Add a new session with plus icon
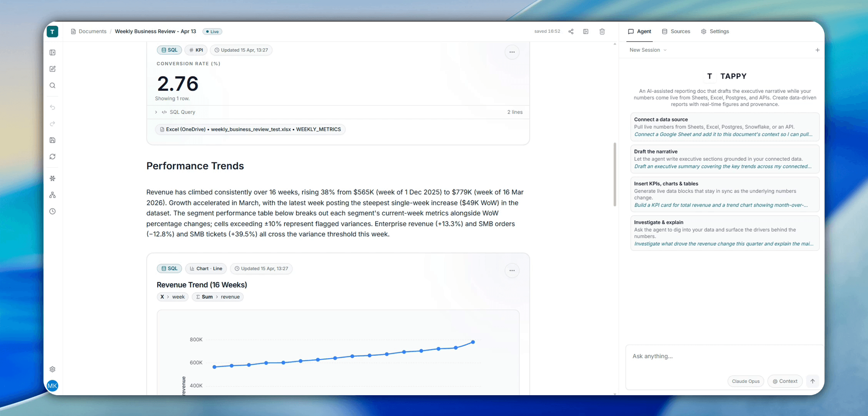 (x=817, y=50)
